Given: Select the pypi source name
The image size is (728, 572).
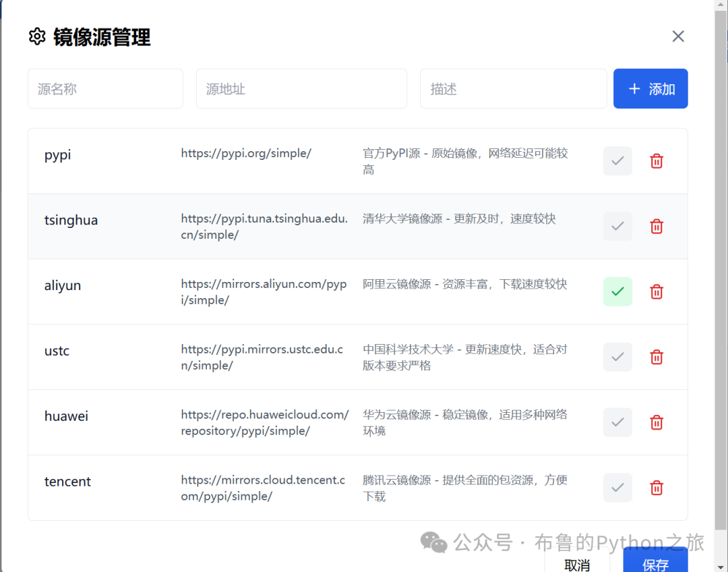Looking at the screenshot, I should [x=57, y=154].
